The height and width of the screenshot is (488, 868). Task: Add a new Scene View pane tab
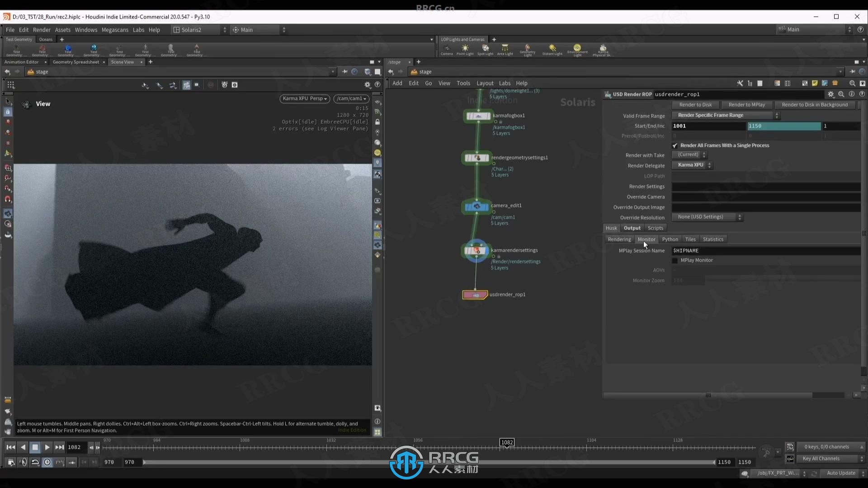point(151,62)
